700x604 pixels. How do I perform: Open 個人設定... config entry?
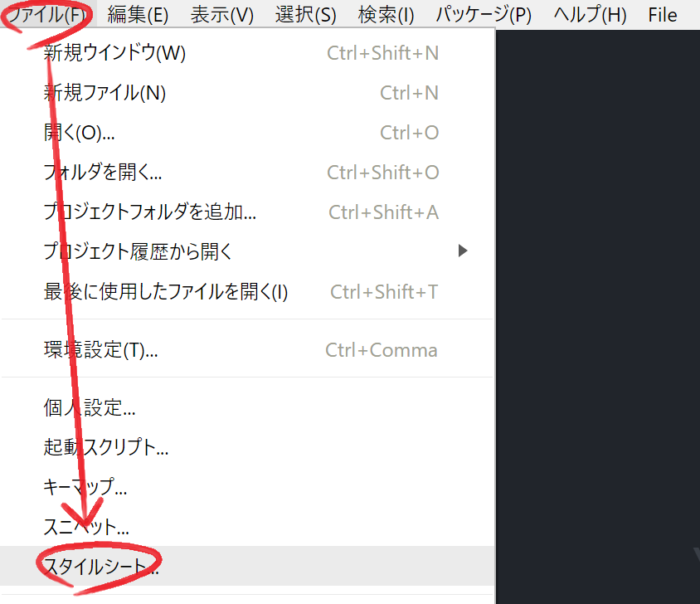coord(247,408)
